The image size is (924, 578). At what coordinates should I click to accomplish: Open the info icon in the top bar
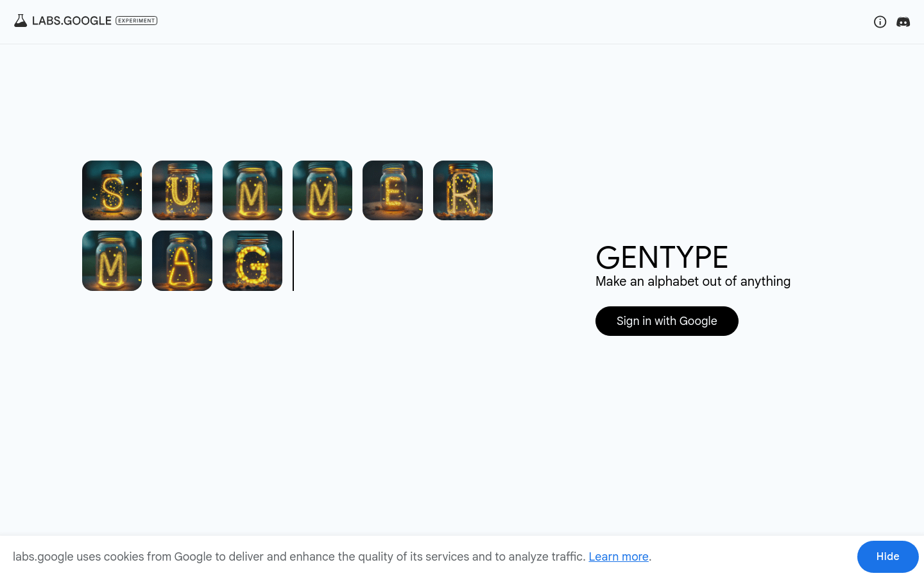pos(880,21)
